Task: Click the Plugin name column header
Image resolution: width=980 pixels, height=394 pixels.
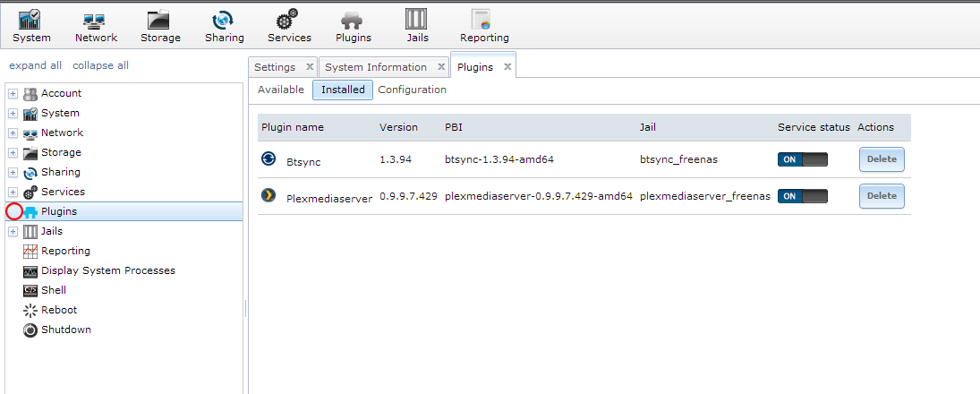Action: click(x=293, y=127)
